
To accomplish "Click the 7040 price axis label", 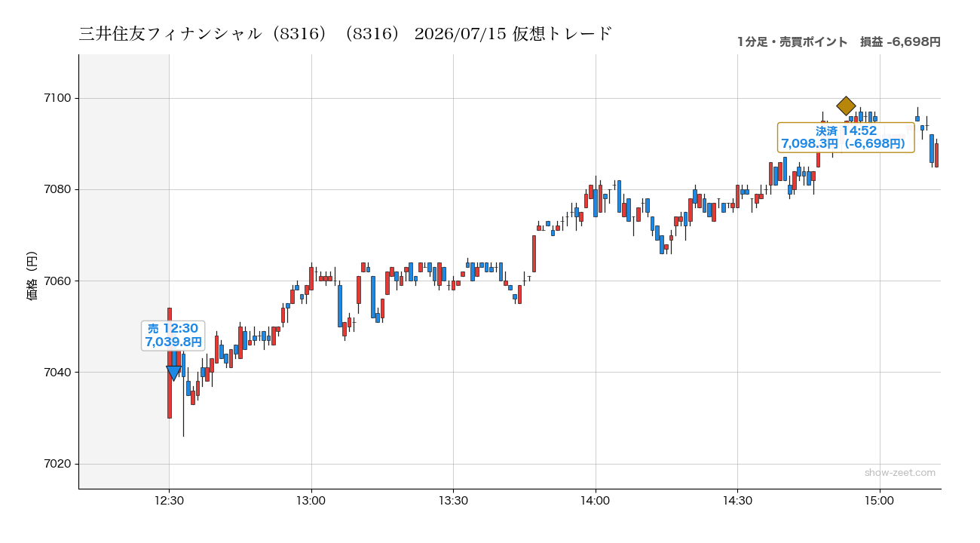I will click(x=58, y=373).
